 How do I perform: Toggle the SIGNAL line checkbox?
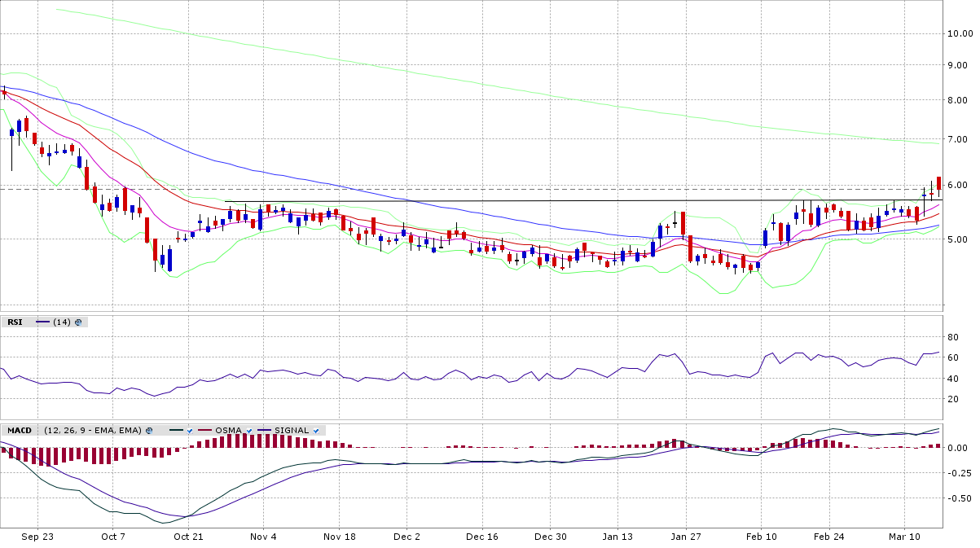tap(315, 431)
